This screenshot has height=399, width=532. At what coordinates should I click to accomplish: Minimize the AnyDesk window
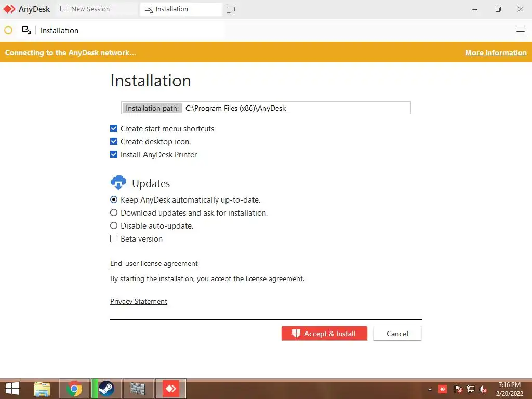click(475, 9)
